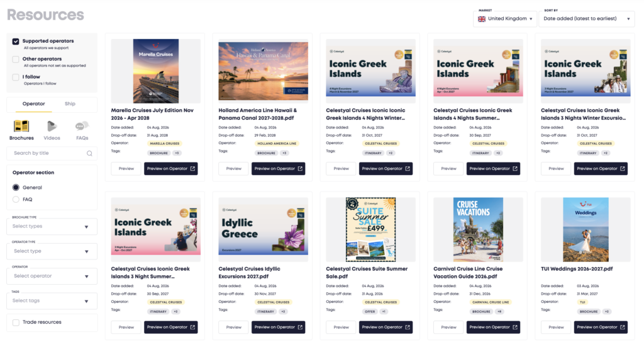Click the United Kingdom flag icon
644x347 pixels.
[482, 19]
